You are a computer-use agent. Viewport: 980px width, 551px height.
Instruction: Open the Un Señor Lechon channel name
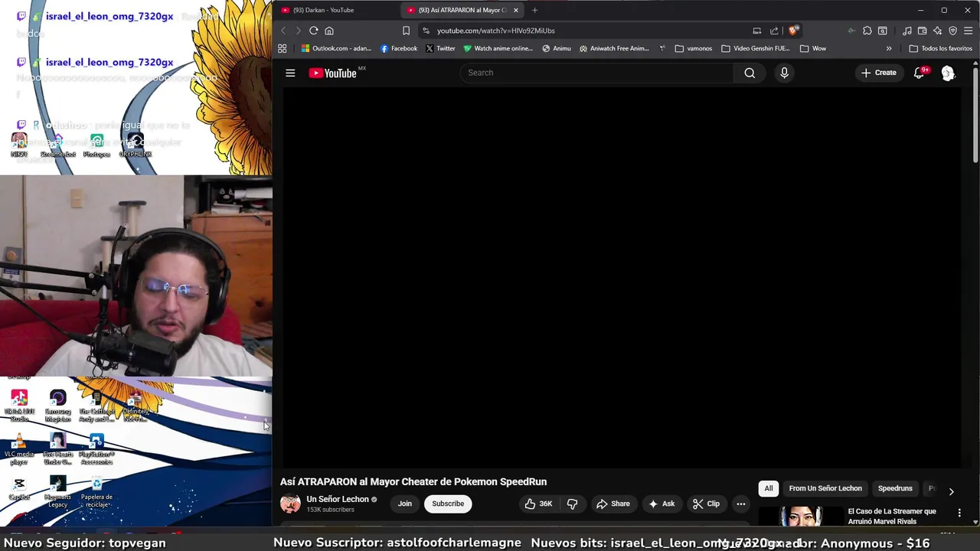coord(338,499)
